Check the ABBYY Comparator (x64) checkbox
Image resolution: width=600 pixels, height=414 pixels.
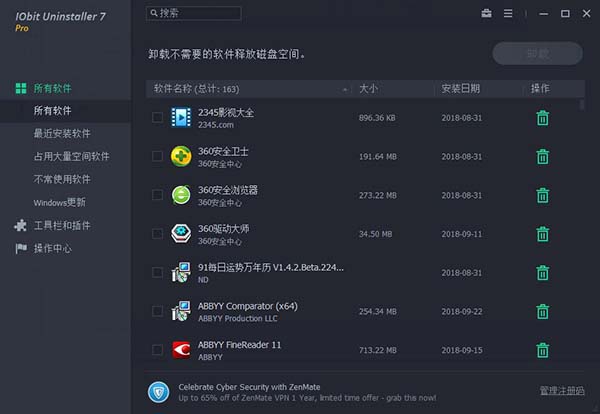[157, 311]
